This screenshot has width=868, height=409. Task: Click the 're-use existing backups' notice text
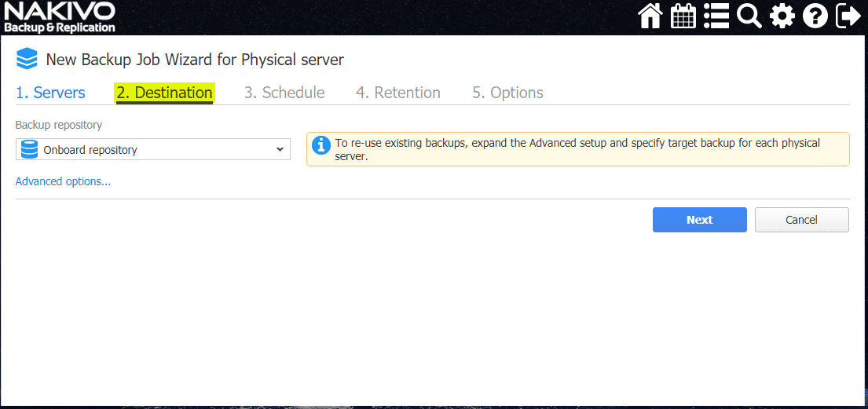pyautogui.click(x=577, y=149)
